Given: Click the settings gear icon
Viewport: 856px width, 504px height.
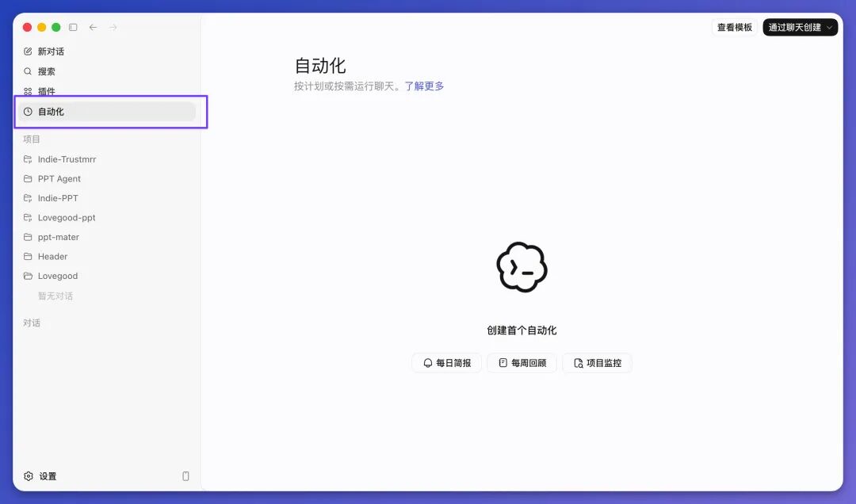Looking at the screenshot, I should [x=29, y=476].
